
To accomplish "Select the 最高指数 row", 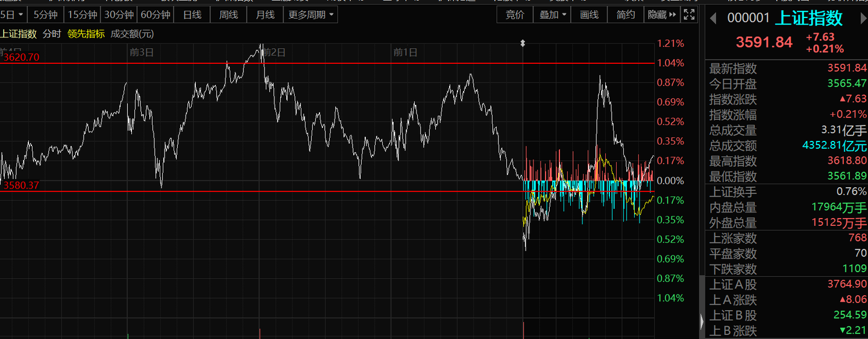I will click(787, 161).
